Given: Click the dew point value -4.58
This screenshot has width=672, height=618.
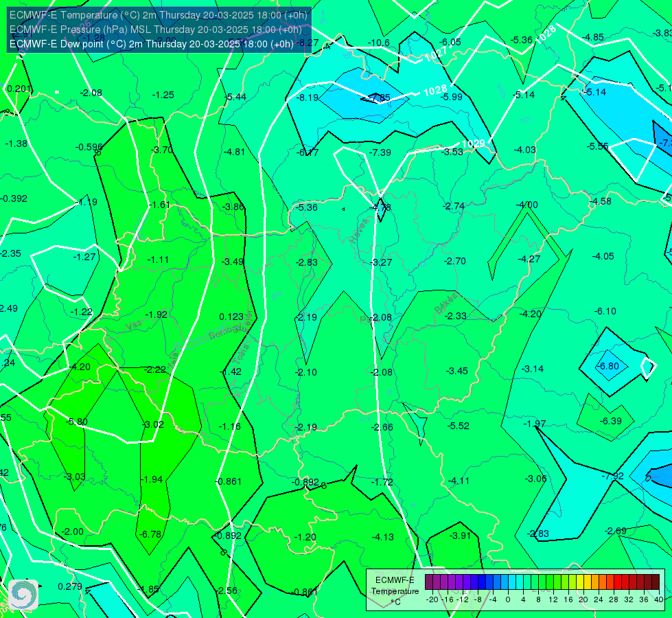Looking at the screenshot, I should click(600, 201).
